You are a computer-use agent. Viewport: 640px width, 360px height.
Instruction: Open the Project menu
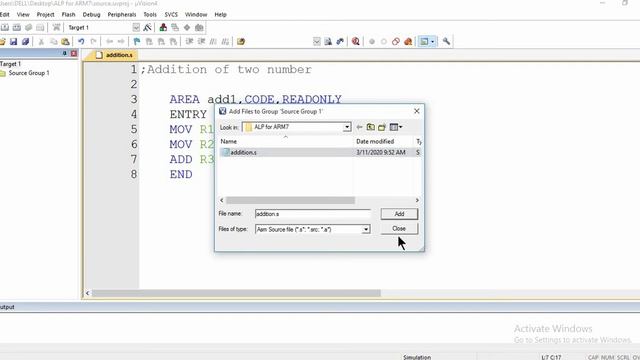(45, 14)
